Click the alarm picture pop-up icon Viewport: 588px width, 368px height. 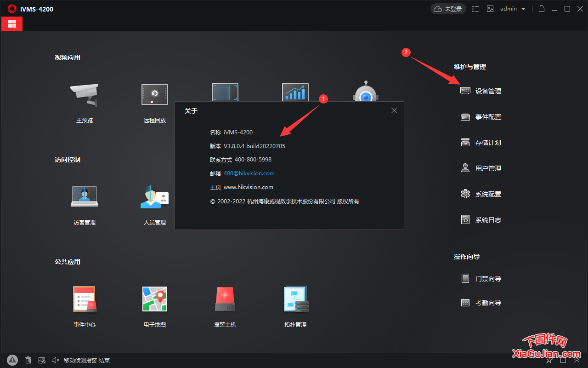[42, 360]
